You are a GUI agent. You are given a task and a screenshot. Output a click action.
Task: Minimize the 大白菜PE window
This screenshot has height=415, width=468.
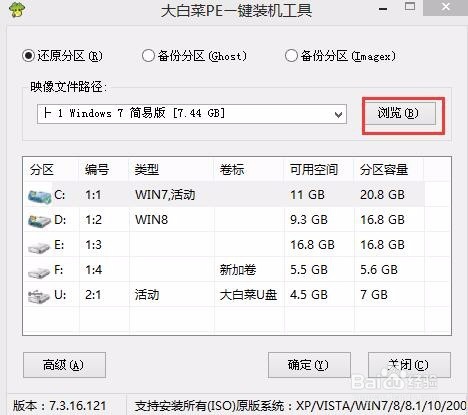[x=383, y=9]
